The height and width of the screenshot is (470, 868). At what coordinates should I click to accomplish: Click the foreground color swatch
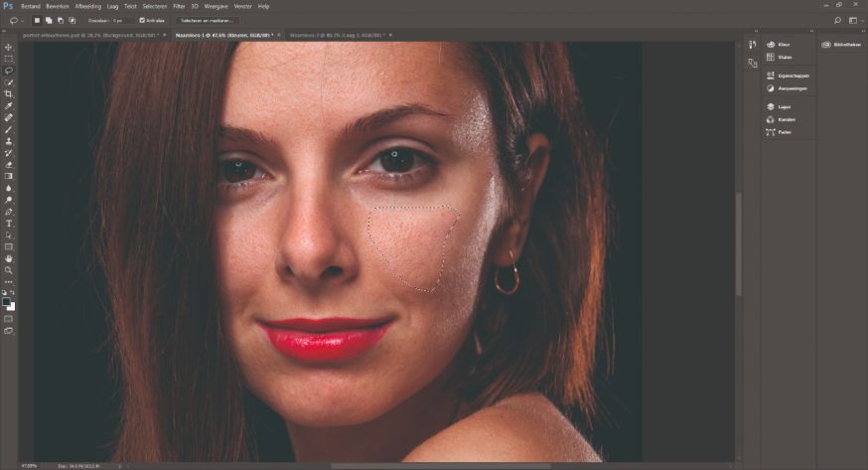pos(7,302)
